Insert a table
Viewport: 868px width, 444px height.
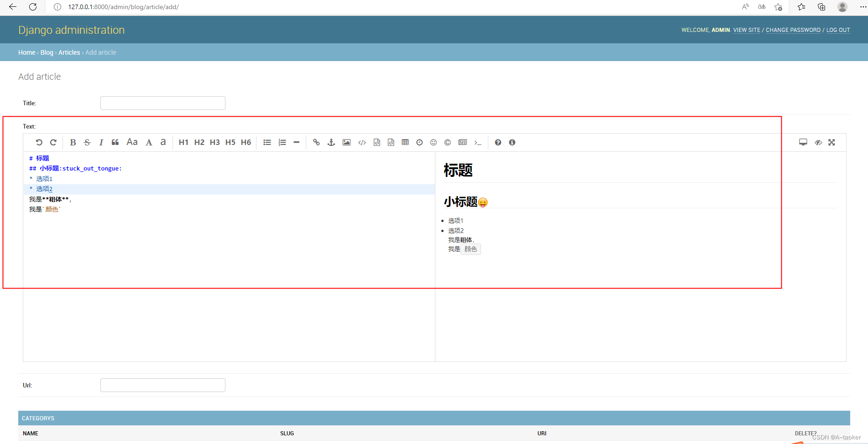pos(405,142)
